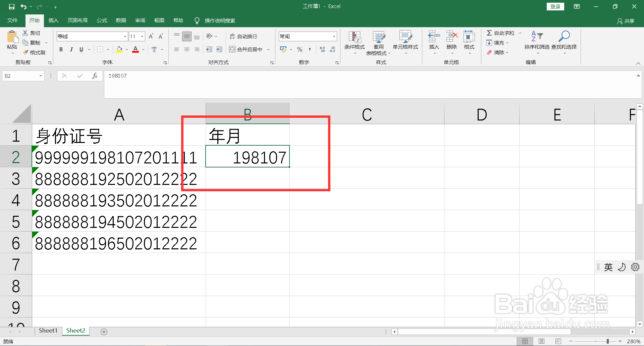Click the text orientation icon
Viewport: 644px width, 346px height.
point(209,36)
